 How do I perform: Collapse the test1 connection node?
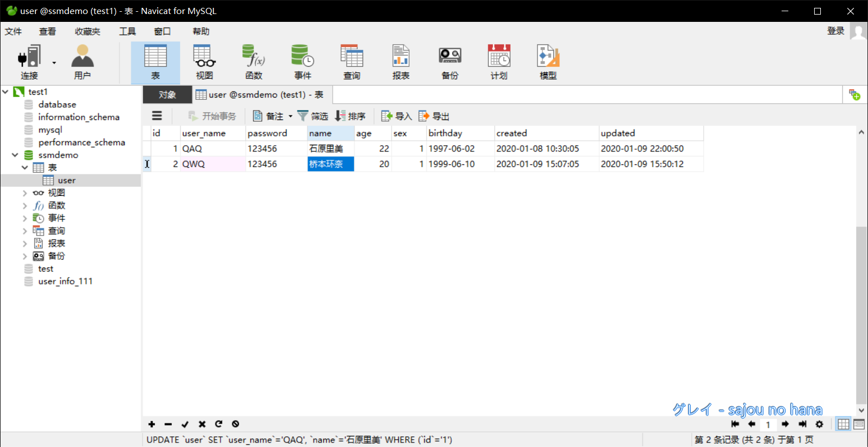click(6, 91)
